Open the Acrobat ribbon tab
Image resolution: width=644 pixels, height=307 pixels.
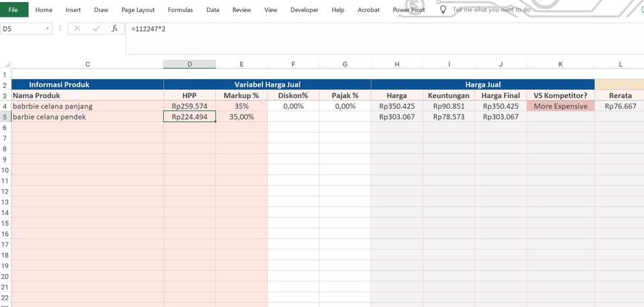point(368,10)
